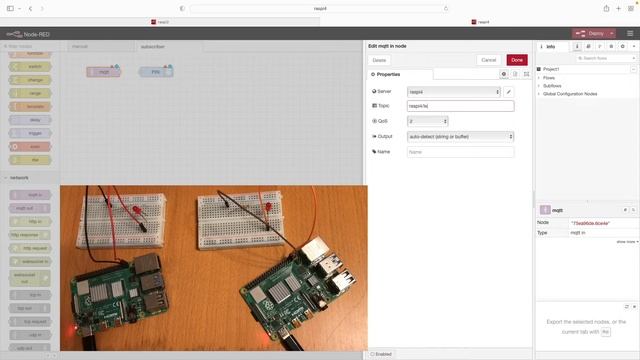640x360 pixels.
Task: Select the mqtt out node in the palette
Action: point(31,208)
